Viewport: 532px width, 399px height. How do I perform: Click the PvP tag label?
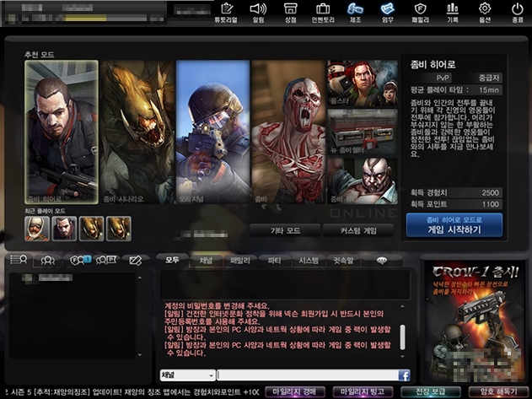click(443, 78)
